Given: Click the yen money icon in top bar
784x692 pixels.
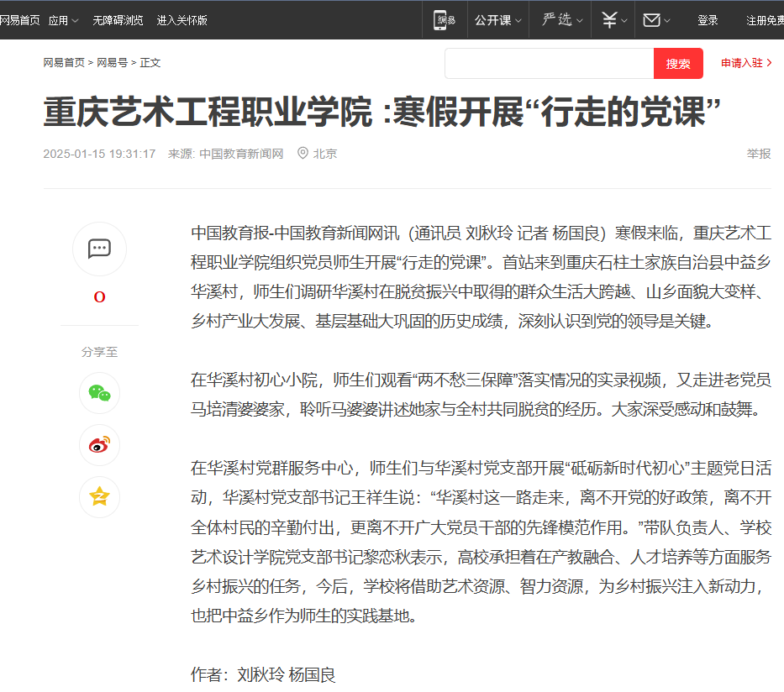Looking at the screenshot, I should [x=610, y=20].
